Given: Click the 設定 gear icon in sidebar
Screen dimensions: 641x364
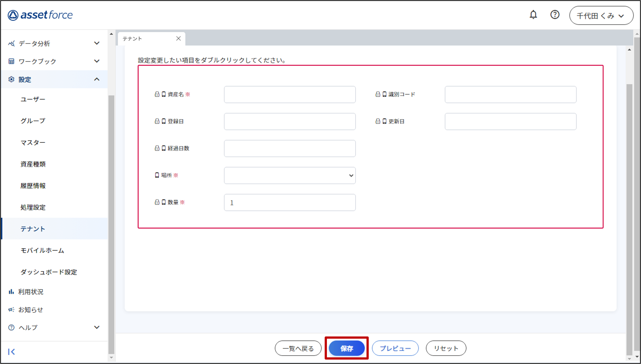Looking at the screenshot, I should [x=11, y=79].
